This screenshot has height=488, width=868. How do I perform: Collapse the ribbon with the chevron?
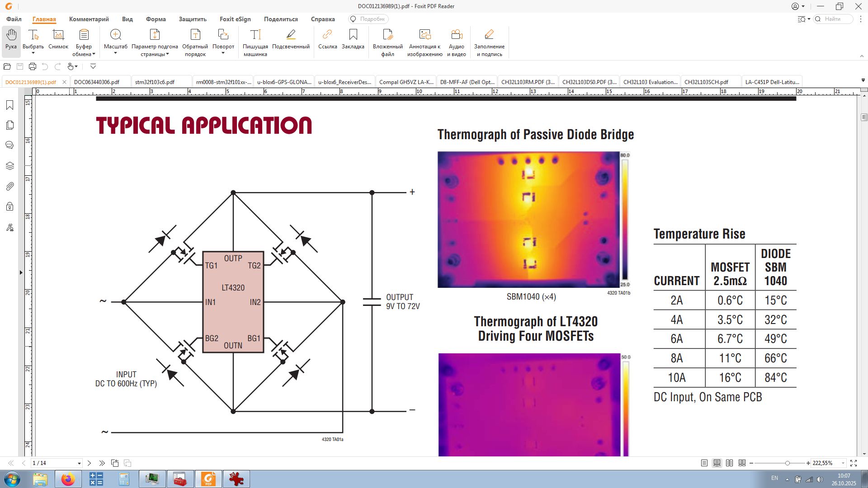click(x=862, y=56)
